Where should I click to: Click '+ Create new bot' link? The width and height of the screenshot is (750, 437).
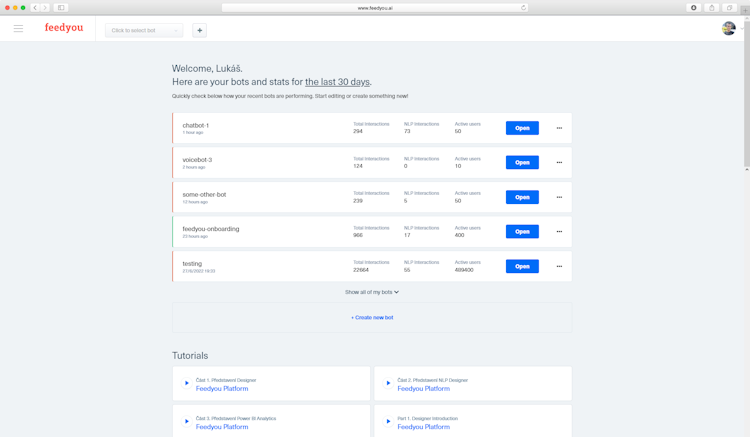(x=372, y=317)
